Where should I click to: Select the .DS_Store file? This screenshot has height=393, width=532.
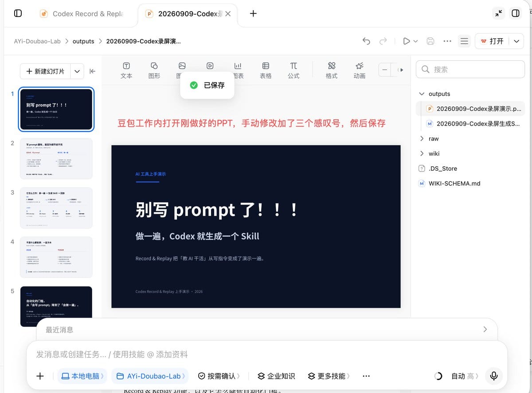[438, 169]
